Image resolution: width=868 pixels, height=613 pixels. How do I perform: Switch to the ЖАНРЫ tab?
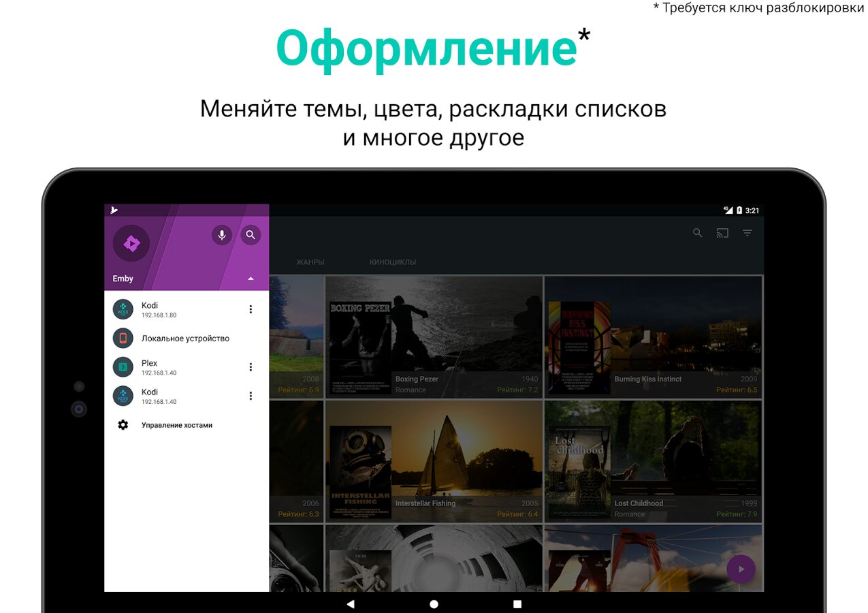[x=310, y=262]
